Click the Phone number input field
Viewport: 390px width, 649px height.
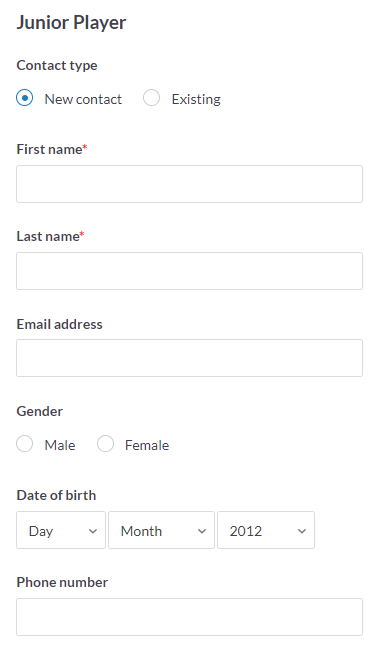pyautogui.click(x=190, y=617)
